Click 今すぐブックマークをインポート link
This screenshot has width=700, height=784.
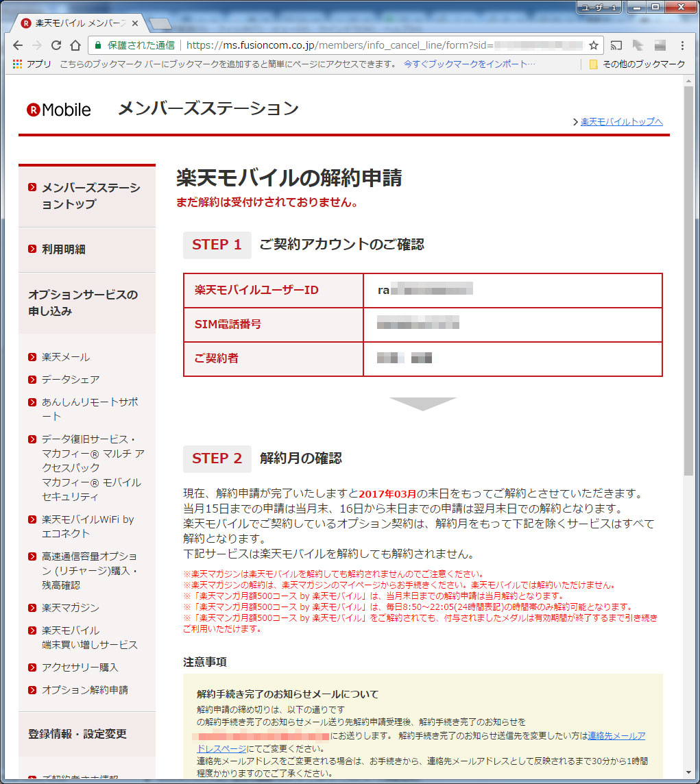[470, 64]
